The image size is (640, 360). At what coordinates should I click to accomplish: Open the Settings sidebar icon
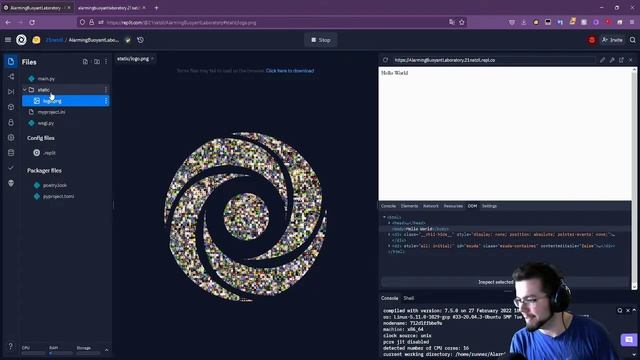[11, 138]
